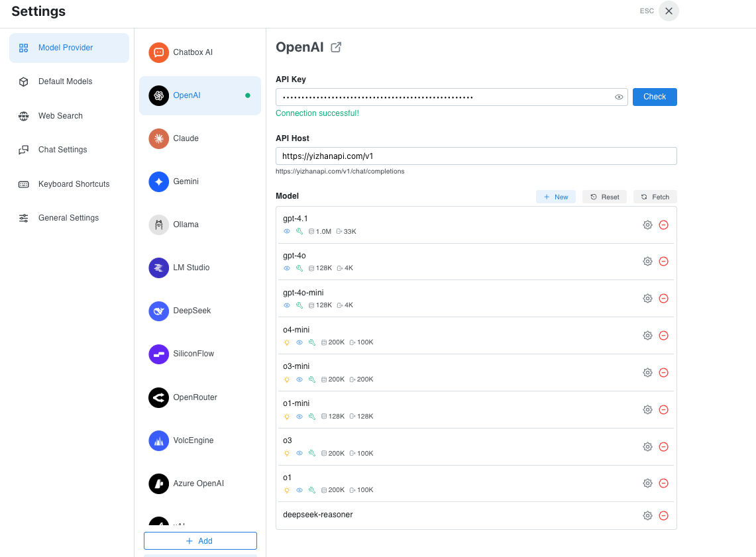
Task: Remove the deepseek-reasoner model
Action: 663,515
